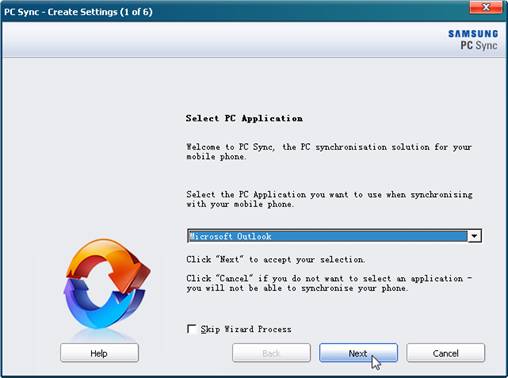Click the greyed-out Back button

(271, 353)
